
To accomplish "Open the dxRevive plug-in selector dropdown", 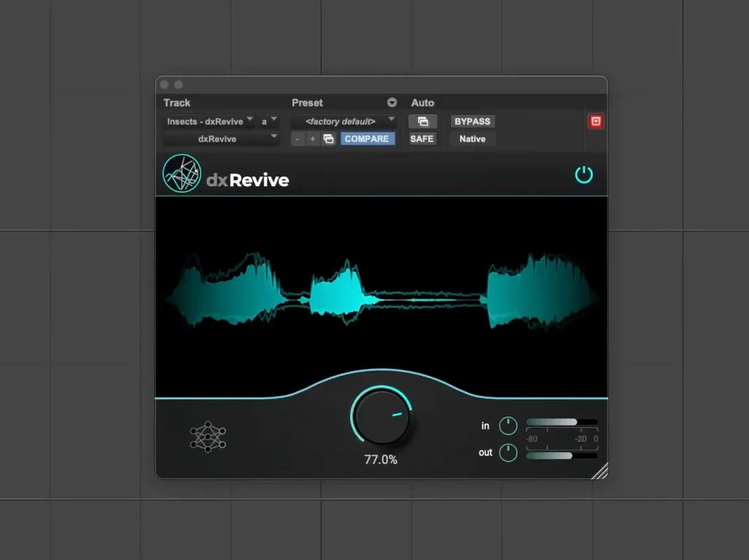I will pyautogui.click(x=220, y=139).
